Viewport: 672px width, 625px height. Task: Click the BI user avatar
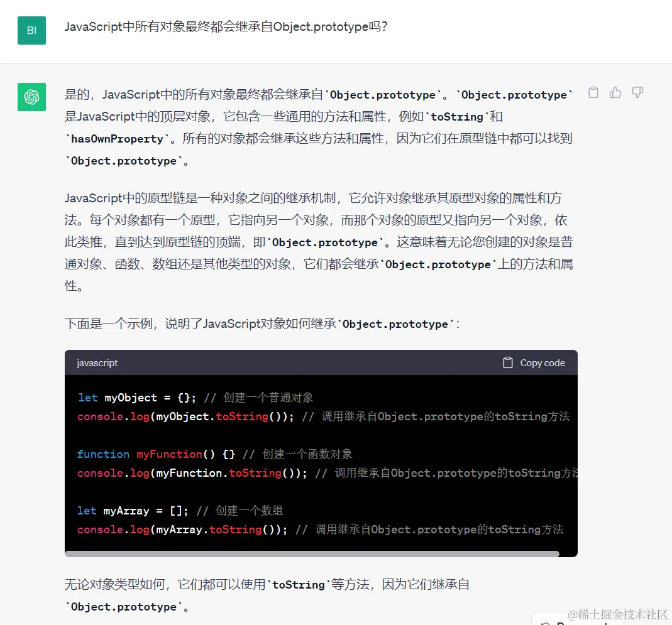[x=31, y=30]
